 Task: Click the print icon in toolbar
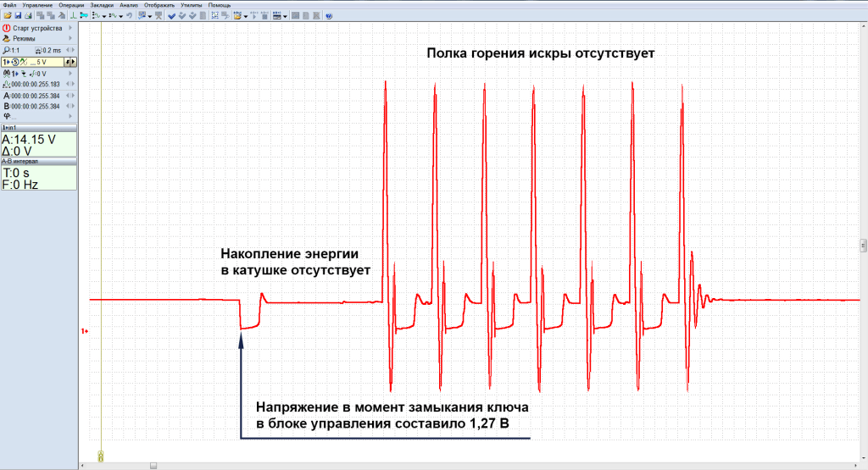pos(28,15)
